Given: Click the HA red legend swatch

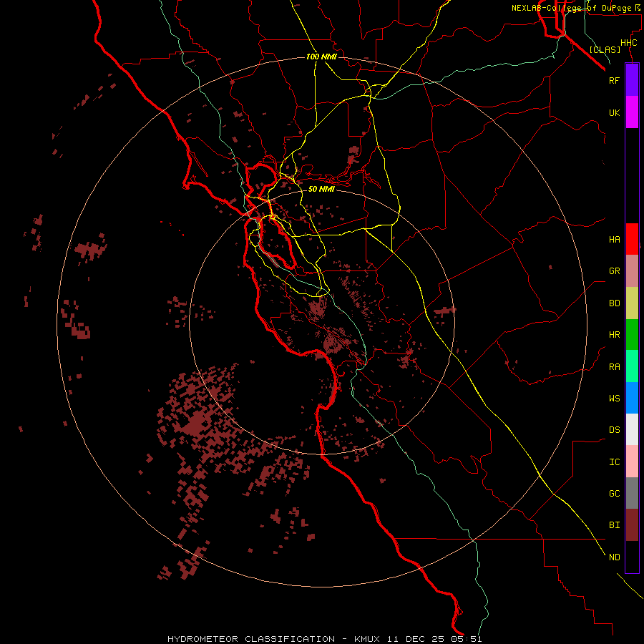Looking at the screenshot, I should click(x=632, y=239).
